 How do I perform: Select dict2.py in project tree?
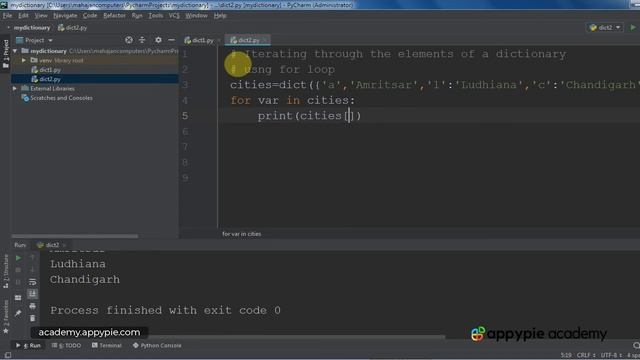(46, 79)
